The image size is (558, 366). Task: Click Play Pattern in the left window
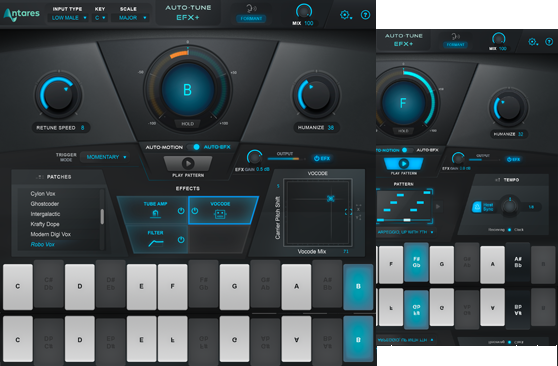point(188,163)
